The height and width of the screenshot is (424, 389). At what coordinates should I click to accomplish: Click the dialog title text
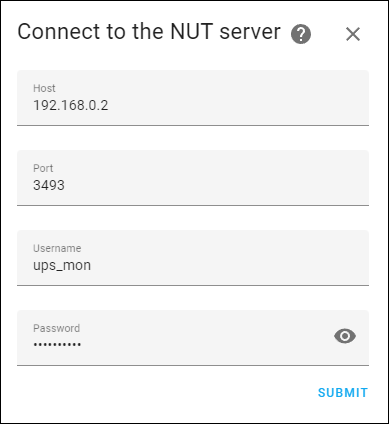pos(149,32)
